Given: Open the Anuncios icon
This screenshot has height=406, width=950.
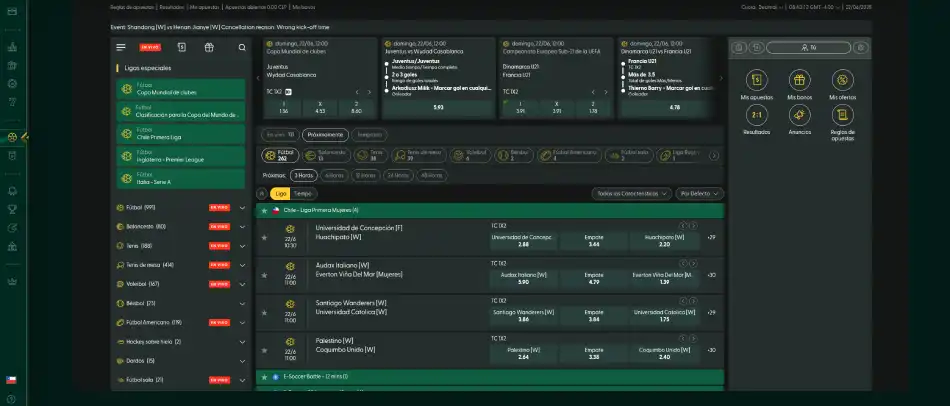Looking at the screenshot, I should coord(799,115).
